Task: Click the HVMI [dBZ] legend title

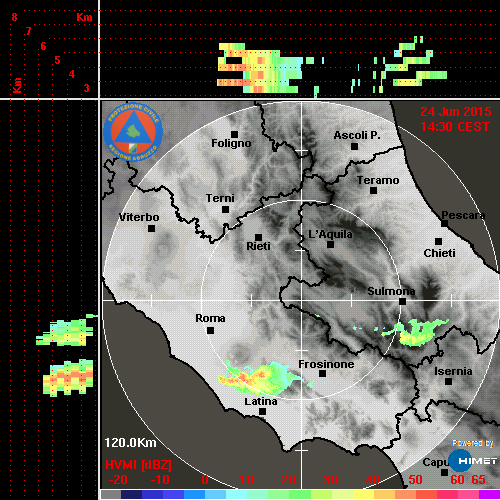Action: [138, 465]
